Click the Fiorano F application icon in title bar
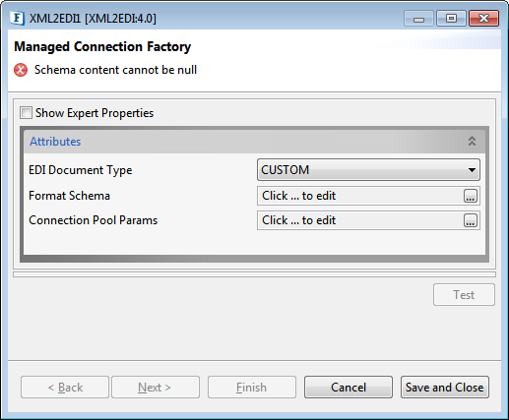This screenshot has width=509, height=420. [17, 18]
